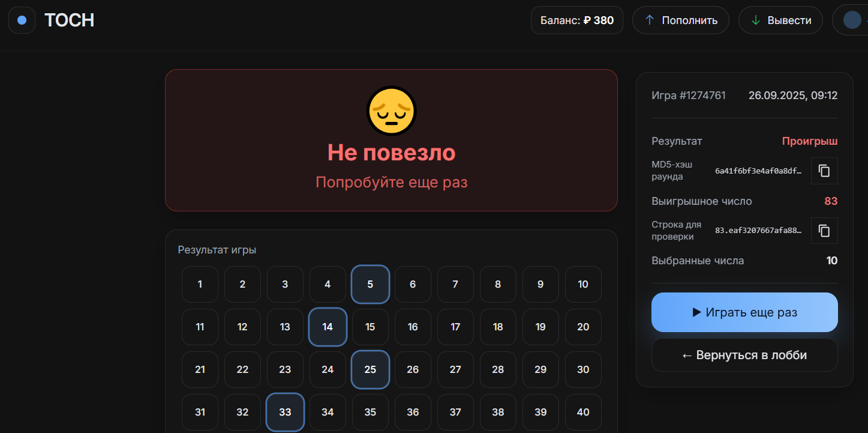Pick number 40 tile in grid

coord(583,413)
